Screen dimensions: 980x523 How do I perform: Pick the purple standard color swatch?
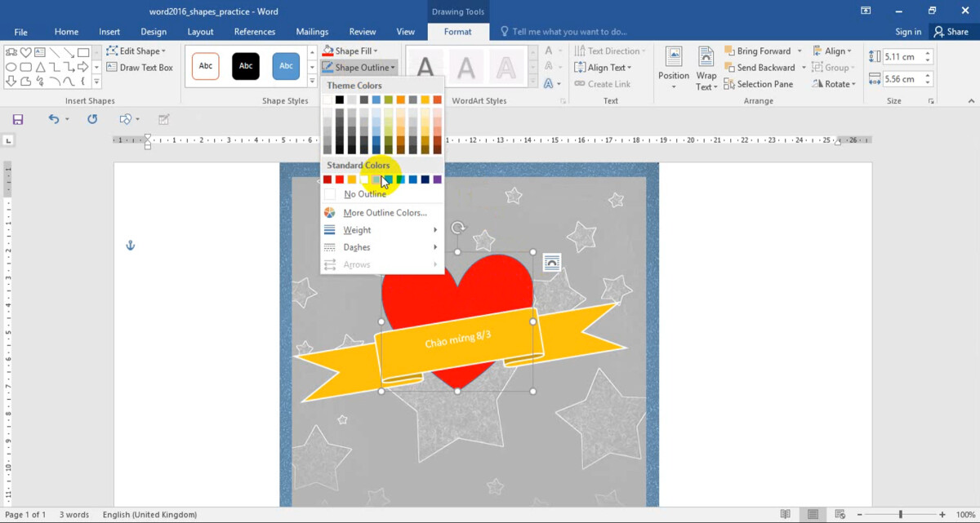[x=437, y=180]
